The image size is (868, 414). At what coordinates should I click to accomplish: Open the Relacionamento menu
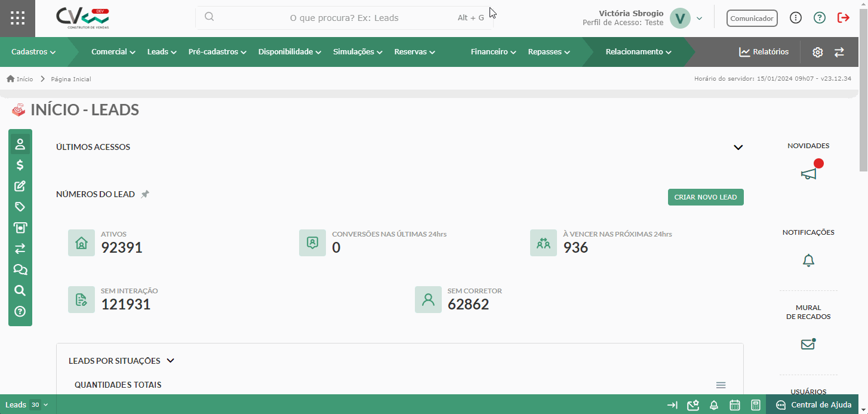(x=638, y=52)
